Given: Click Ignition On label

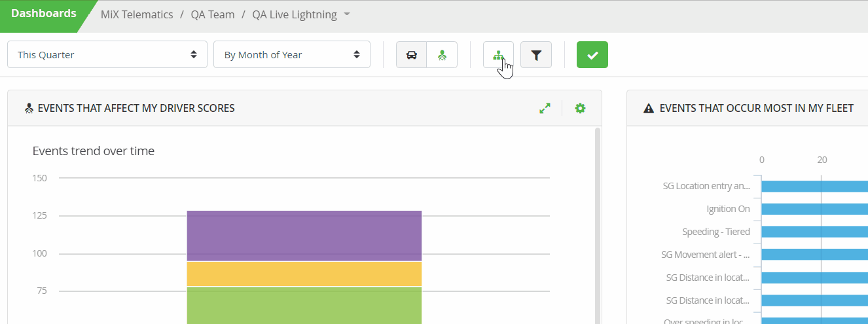Looking at the screenshot, I should [x=729, y=209].
